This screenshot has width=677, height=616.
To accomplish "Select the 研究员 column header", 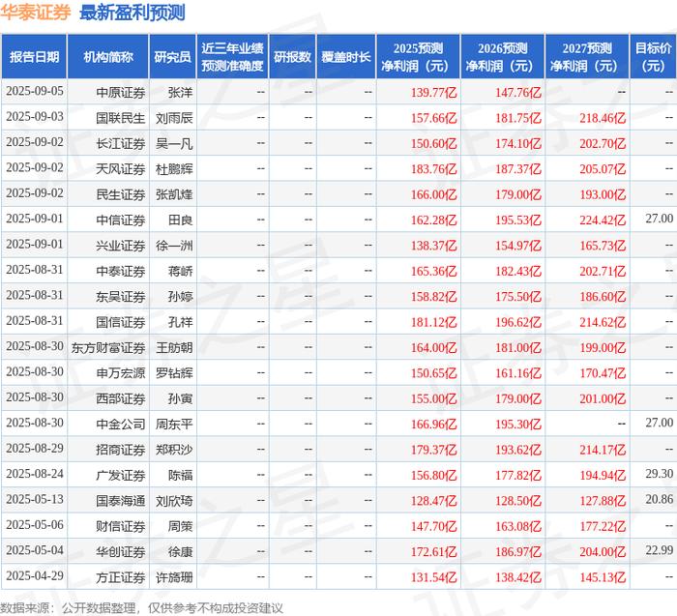I will [173, 56].
